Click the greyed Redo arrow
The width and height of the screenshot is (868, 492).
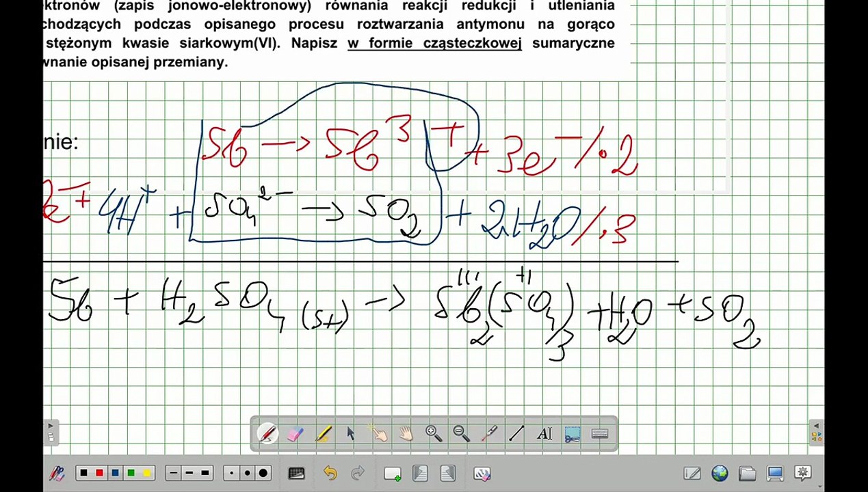(x=358, y=473)
